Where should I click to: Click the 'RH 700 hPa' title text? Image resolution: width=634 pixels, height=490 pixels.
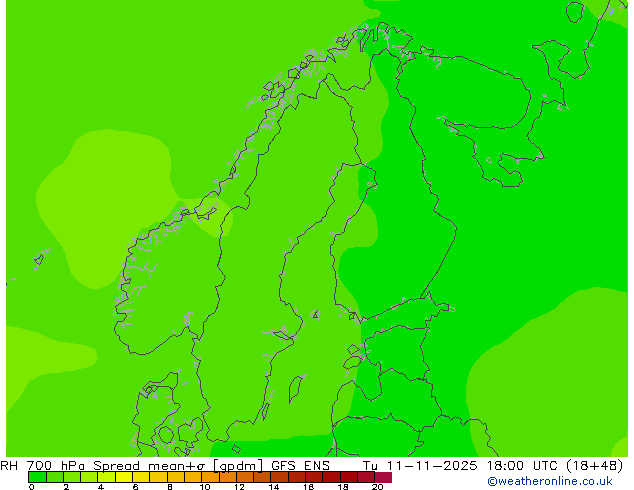[43, 466]
